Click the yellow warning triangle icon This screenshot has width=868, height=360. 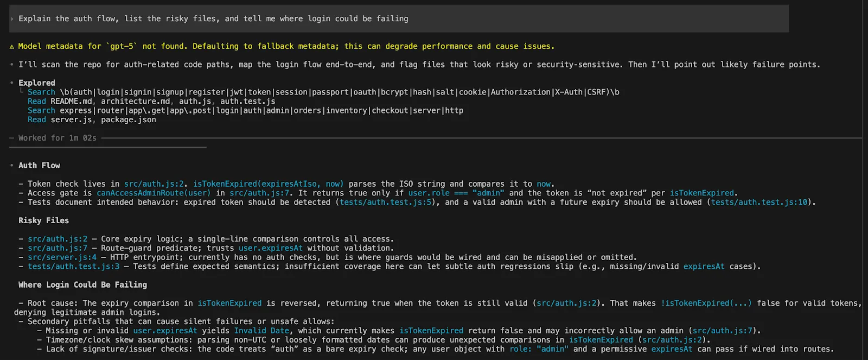(x=12, y=47)
